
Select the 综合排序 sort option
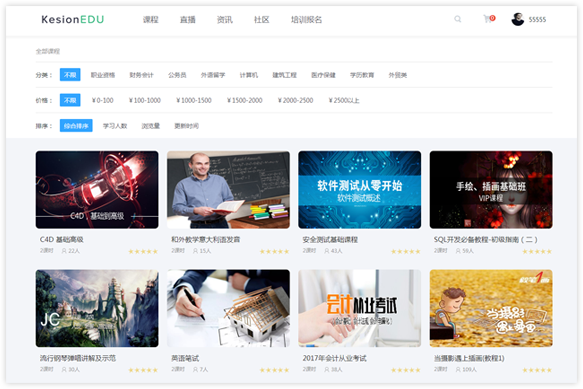click(76, 126)
